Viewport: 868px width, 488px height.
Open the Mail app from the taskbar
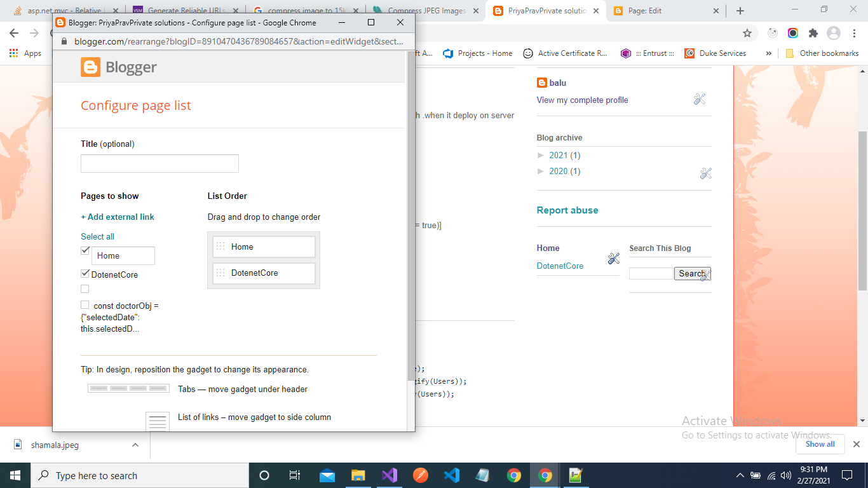327,475
